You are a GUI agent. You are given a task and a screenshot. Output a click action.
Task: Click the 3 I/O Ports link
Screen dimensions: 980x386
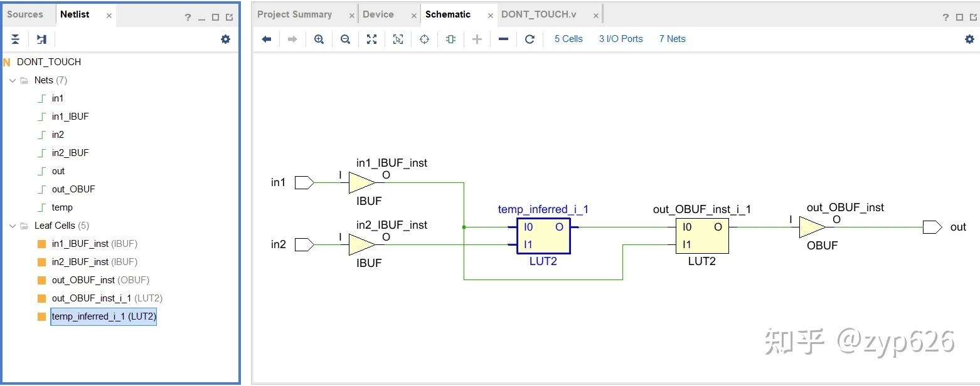(x=620, y=39)
